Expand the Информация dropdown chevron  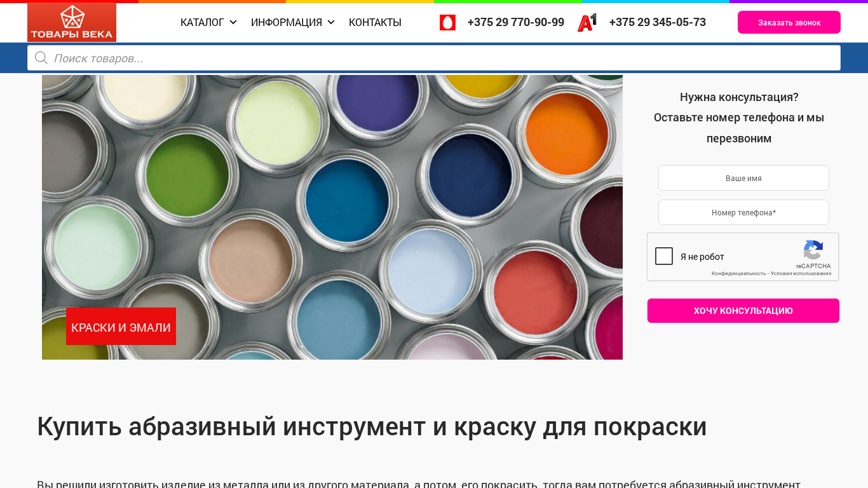pos(331,22)
